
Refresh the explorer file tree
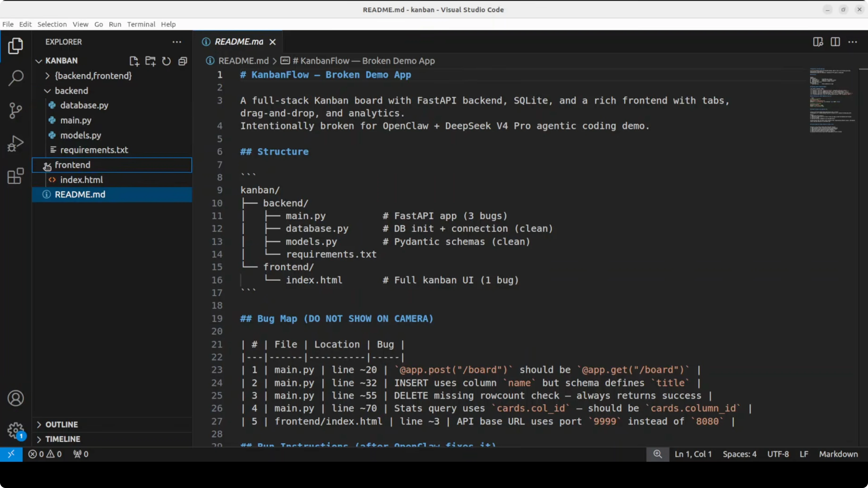[x=167, y=61]
